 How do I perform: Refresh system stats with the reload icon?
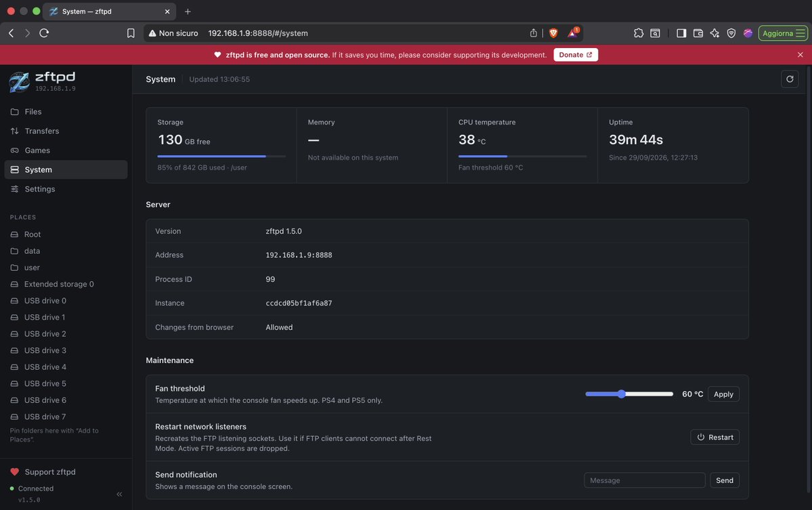tap(790, 79)
